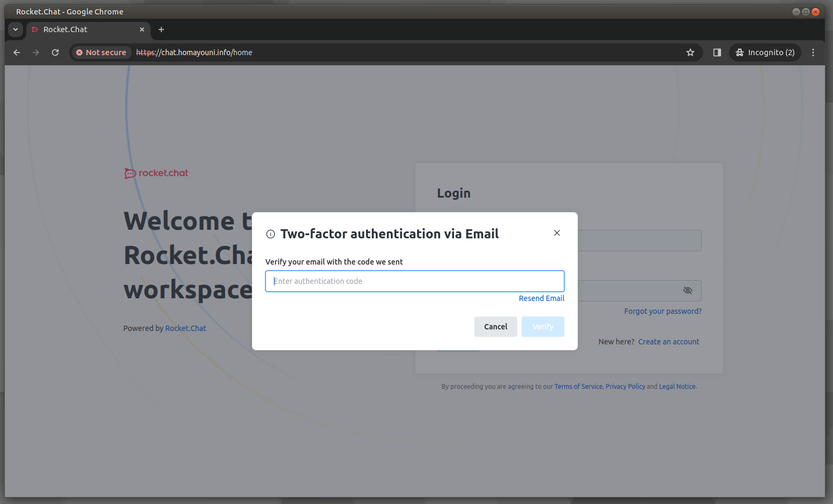Click the address bar URL
The image size is (833, 504).
coord(194,52)
